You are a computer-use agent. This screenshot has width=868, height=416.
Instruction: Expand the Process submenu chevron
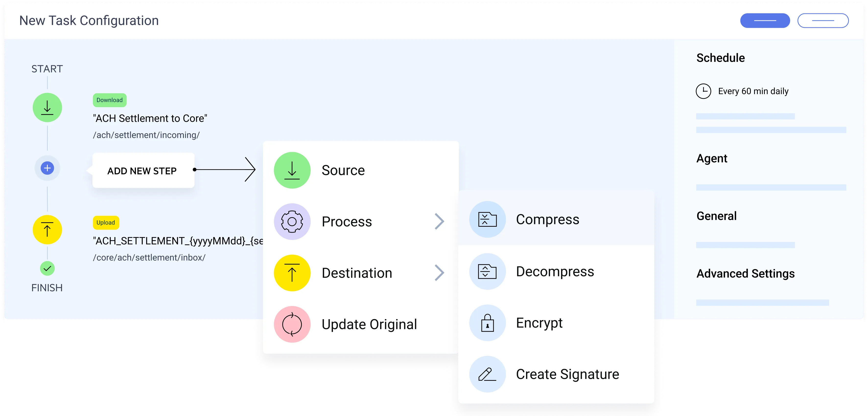tap(439, 222)
